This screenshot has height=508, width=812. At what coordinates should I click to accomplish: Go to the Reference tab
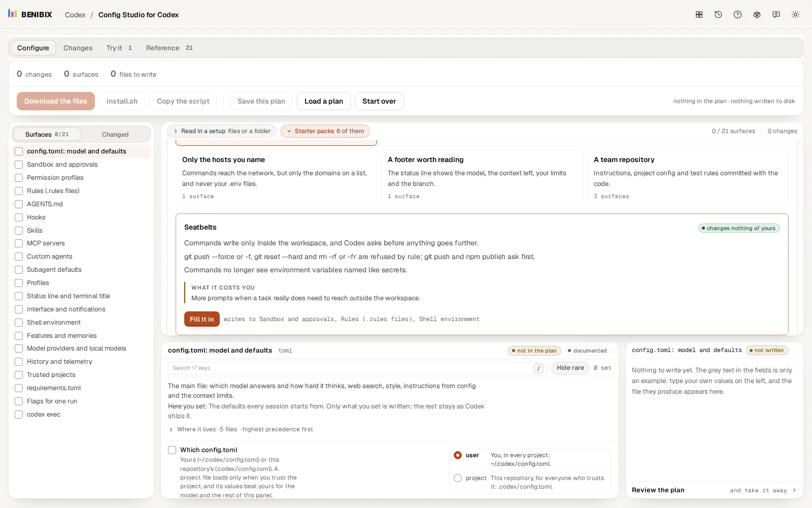coord(170,48)
